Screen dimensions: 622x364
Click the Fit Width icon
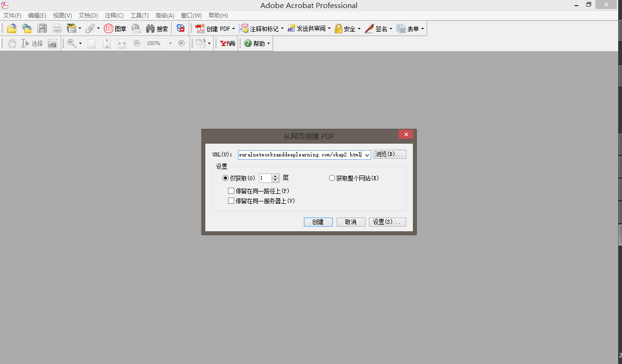[x=122, y=43]
